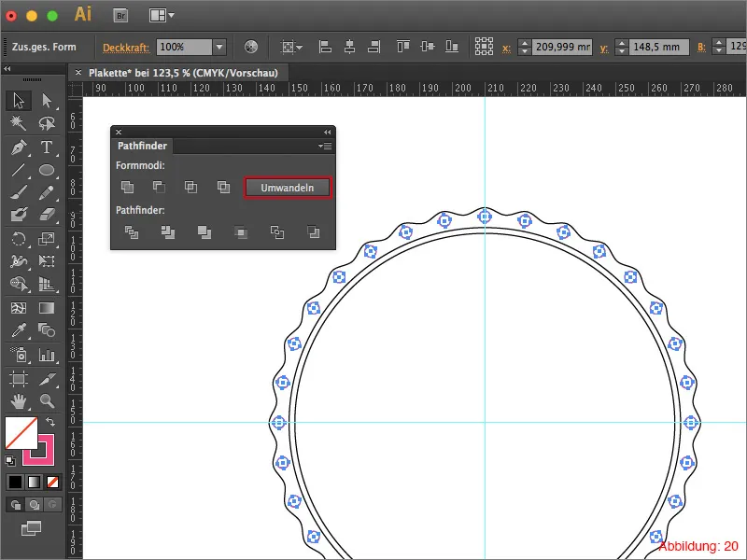Select the Symbol Sprayer tool
Screen dimensions: 747x560
tap(19, 355)
